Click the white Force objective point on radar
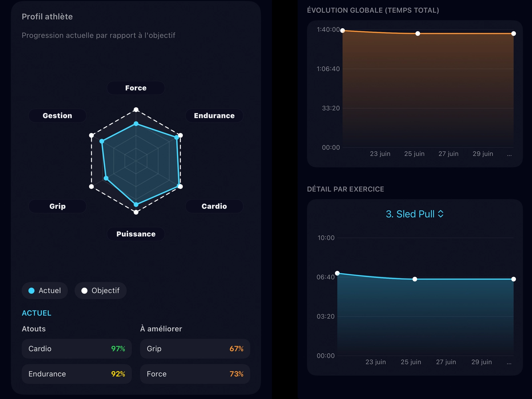532x399 pixels. click(136, 110)
